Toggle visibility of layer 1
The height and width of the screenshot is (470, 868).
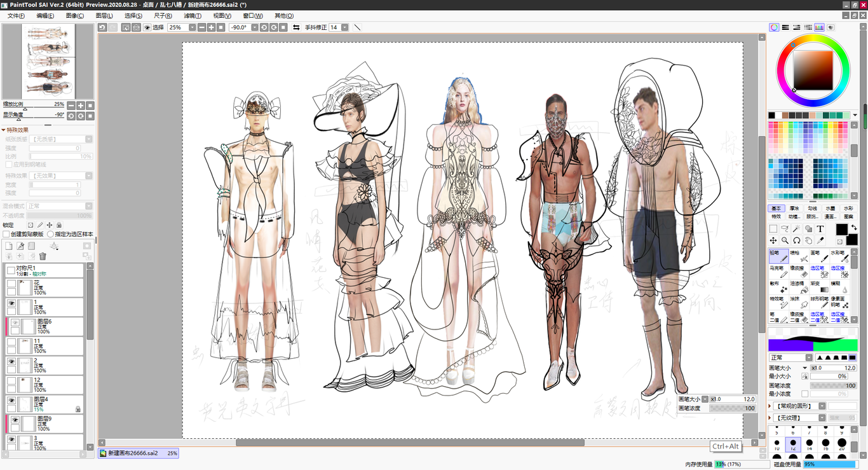[11, 305]
